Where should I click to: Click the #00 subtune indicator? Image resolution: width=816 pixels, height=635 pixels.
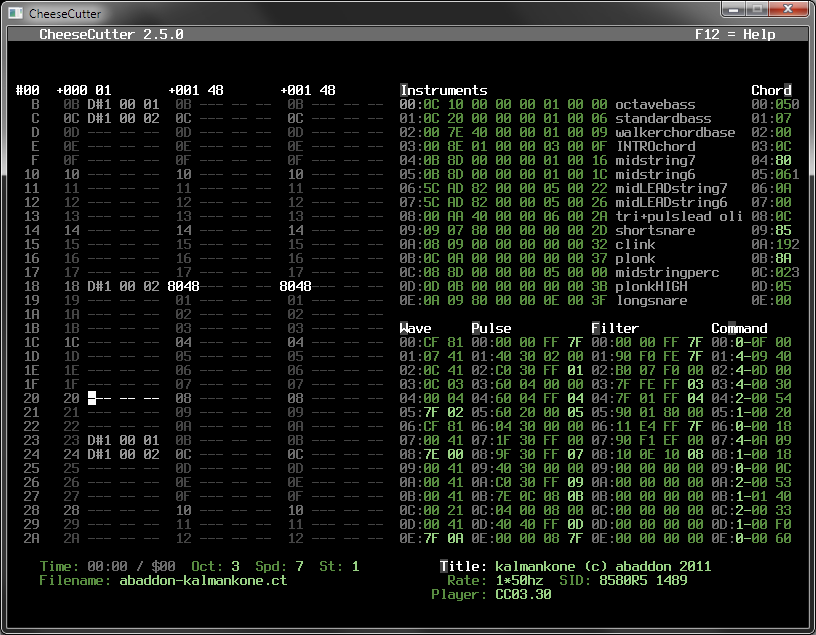tap(28, 90)
